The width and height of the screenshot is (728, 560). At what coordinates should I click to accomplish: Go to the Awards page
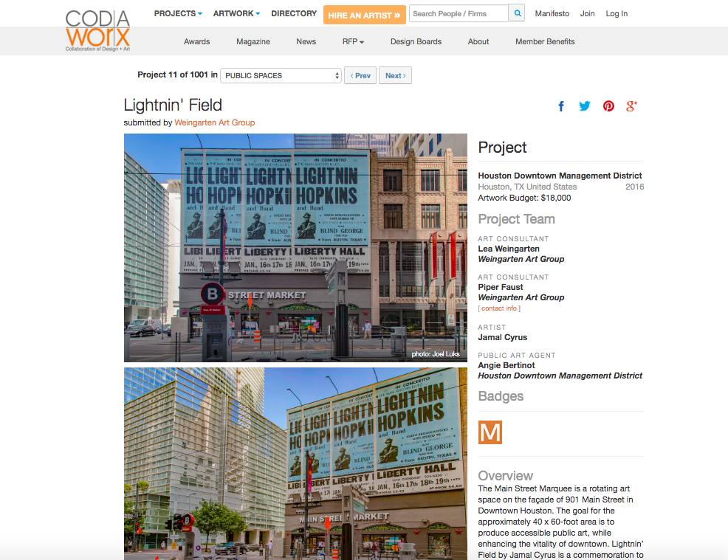coord(197,41)
